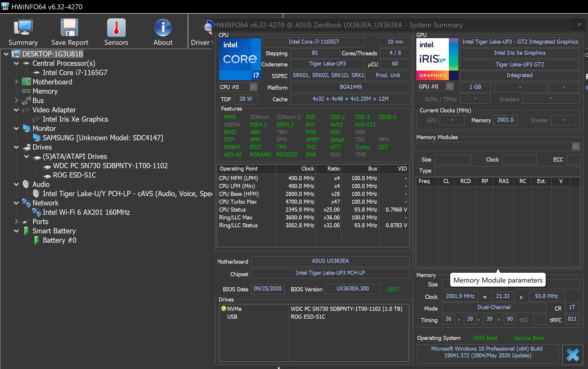
Task: Click the Operating Point column header
Action: (247, 168)
